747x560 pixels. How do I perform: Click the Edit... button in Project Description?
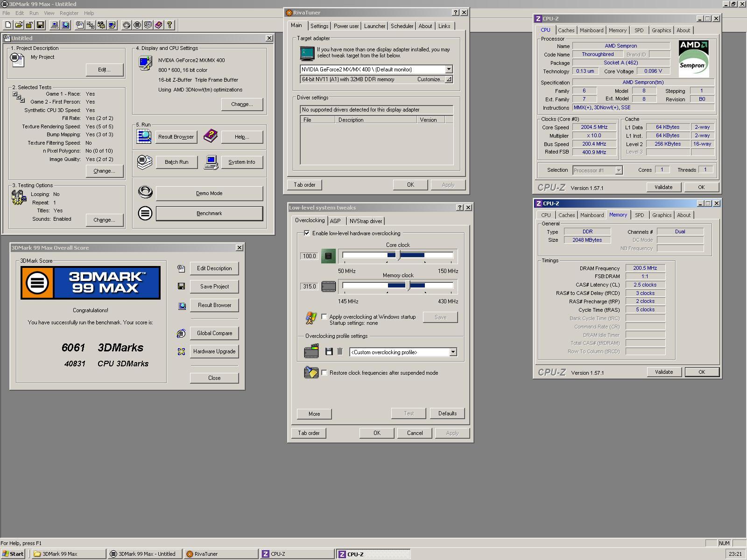pos(105,70)
